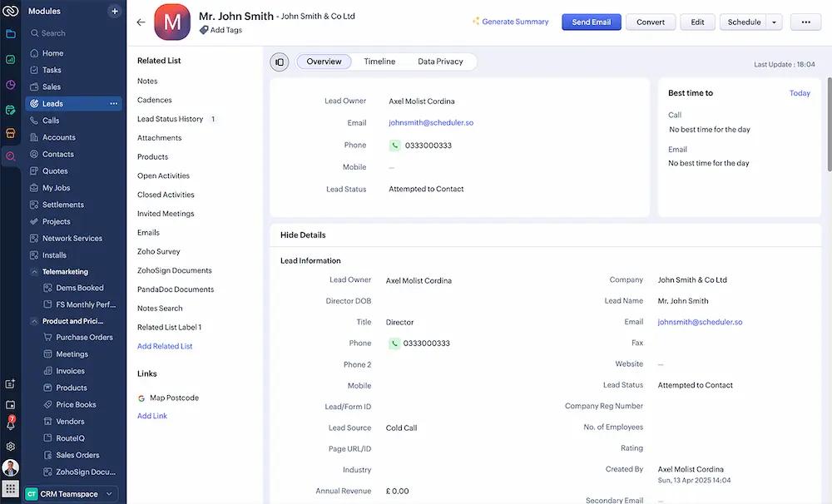The width and height of the screenshot is (832, 504).
Task: Open the Purchase Orders module
Action: (84, 338)
